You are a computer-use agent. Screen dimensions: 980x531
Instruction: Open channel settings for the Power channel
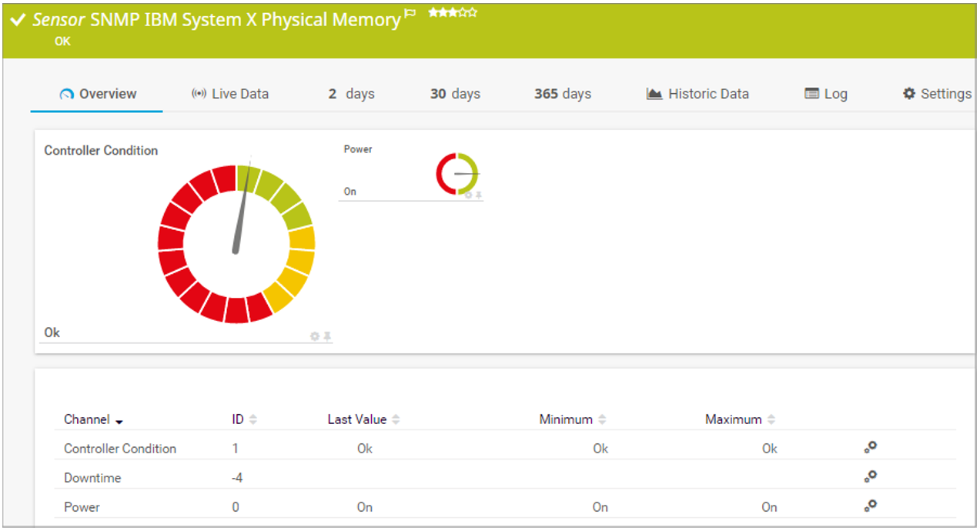(869, 506)
